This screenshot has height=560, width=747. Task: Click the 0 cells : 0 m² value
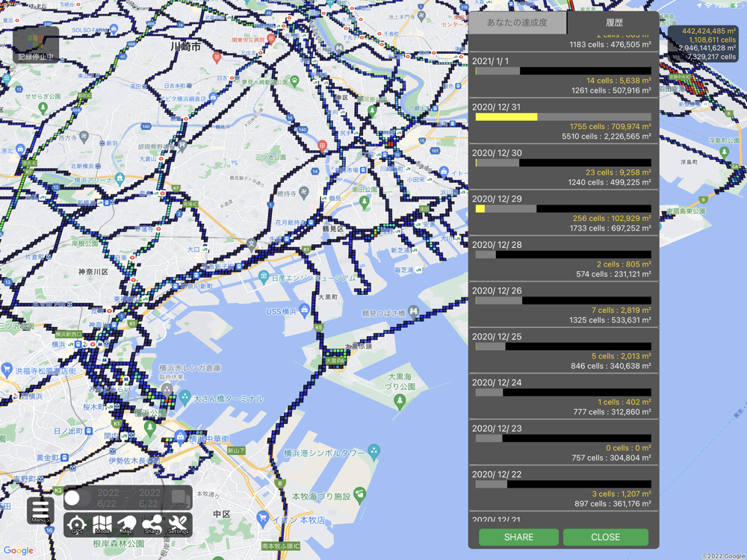coord(628,448)
